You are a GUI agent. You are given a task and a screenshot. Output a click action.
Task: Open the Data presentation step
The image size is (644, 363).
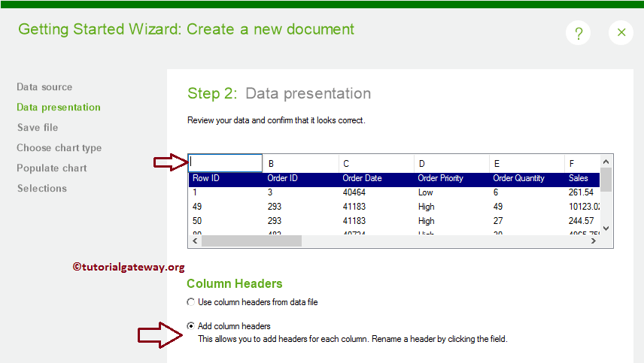coord(59,107)
